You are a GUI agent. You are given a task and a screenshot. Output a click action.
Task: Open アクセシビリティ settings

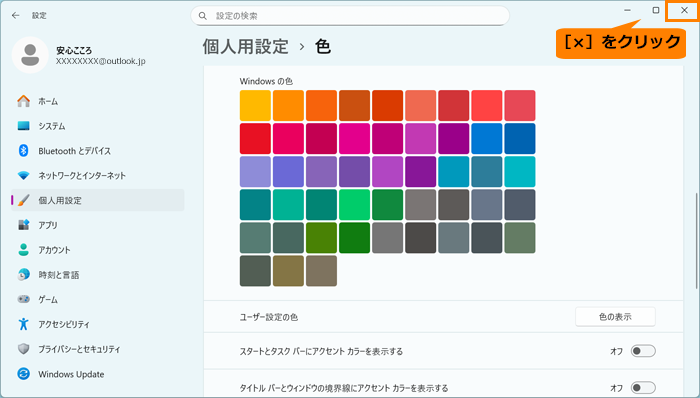[x=64, y=324]
